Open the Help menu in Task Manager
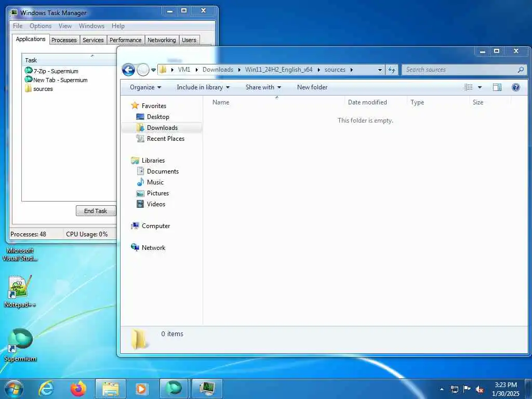This screenshot has width=532, height=399. [x=118, y=26]
